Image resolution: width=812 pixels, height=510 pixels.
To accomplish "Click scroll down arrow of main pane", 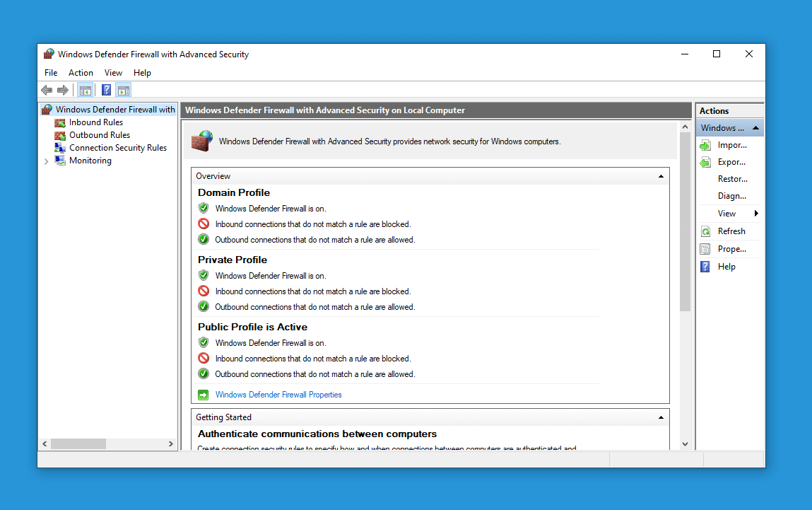I will pyautogui.click(x=685, y=444).
